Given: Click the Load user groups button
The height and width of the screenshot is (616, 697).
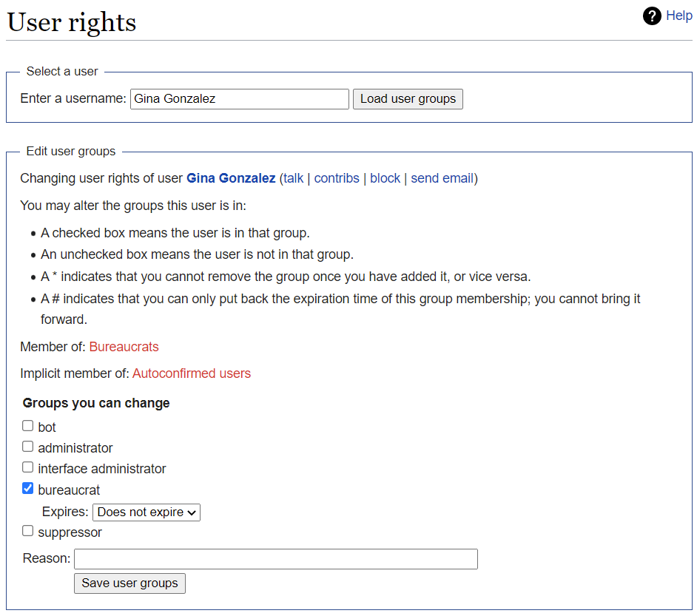Looking at the screenshot, I should (x=408, y=98).
